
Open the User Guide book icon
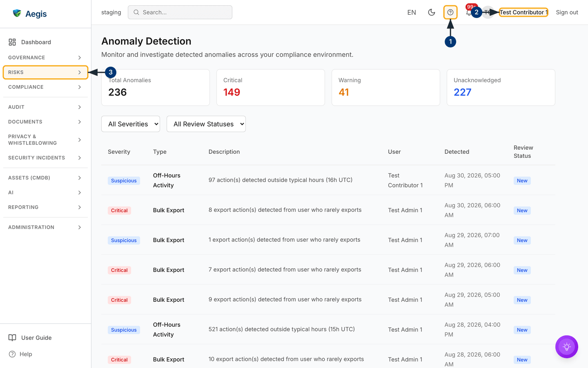(x=12, y=338)
